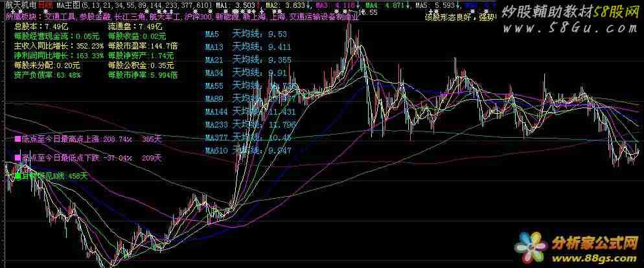Click 每股未分配:0.20元
This screenshot has height=268, width=644.
point(47,65)
